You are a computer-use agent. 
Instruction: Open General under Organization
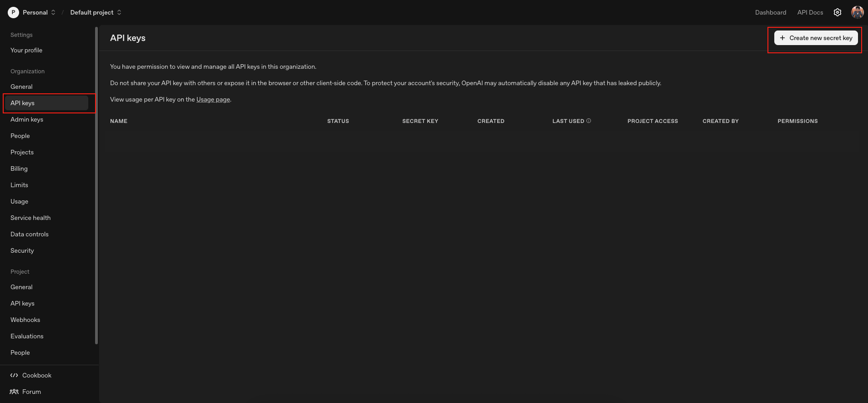pos(21,87)
